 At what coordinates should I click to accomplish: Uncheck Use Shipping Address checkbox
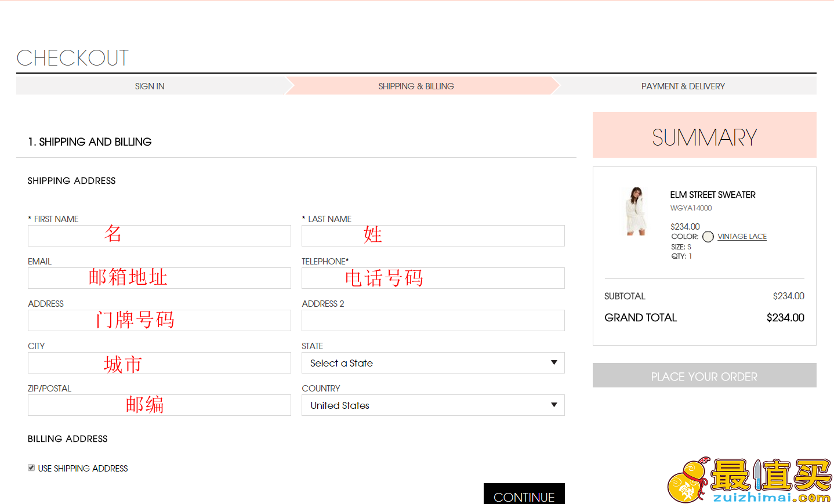tap(31, 467)
